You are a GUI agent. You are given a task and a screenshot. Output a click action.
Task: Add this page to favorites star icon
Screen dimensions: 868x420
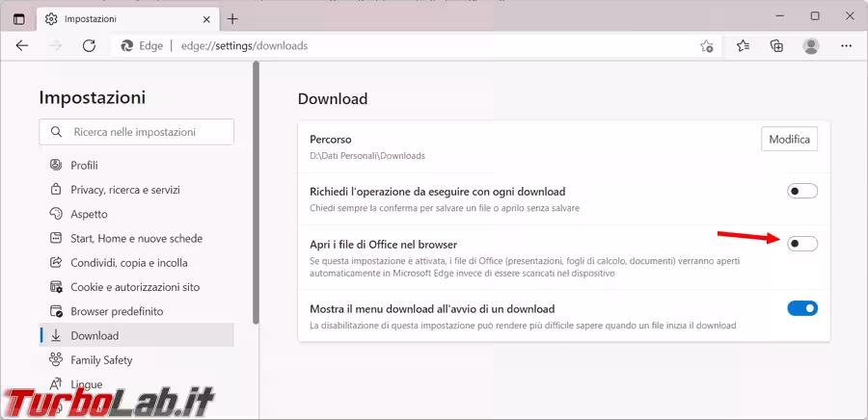[706, 45]
